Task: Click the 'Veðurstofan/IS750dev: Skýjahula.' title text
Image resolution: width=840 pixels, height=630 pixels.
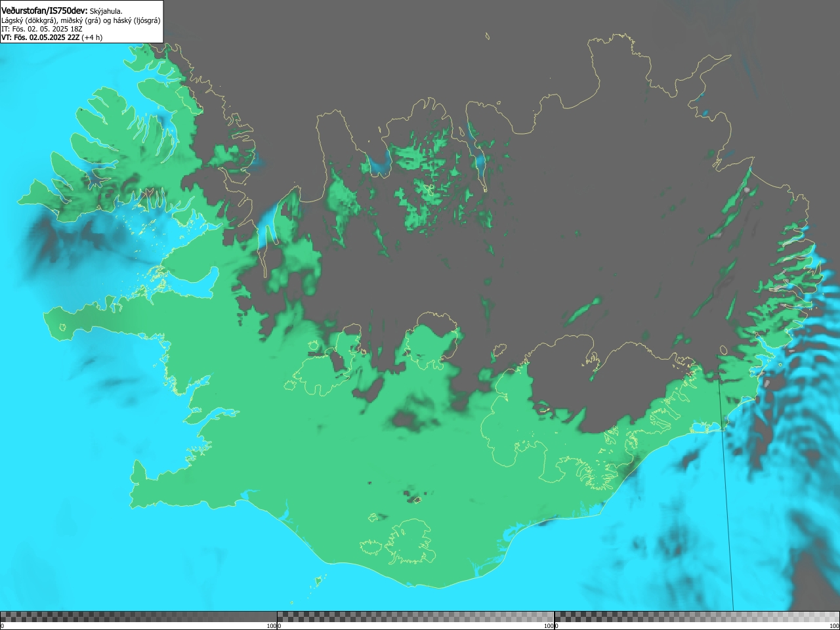Action: coord(62,10)
